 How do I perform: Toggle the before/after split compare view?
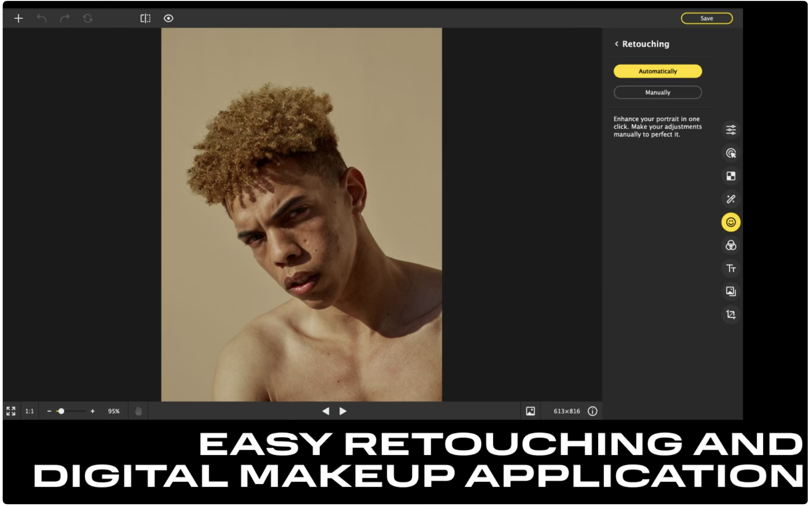coord(145,18)
